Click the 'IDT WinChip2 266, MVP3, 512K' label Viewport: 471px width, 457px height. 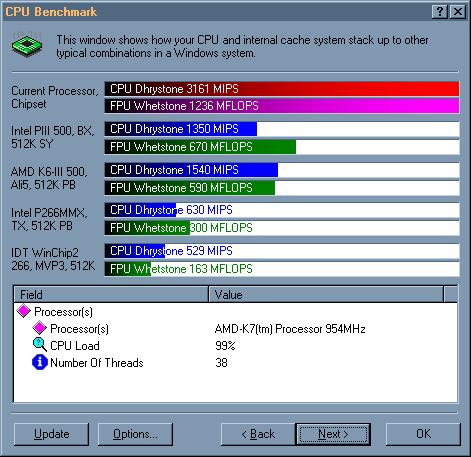tap(53, 259)
